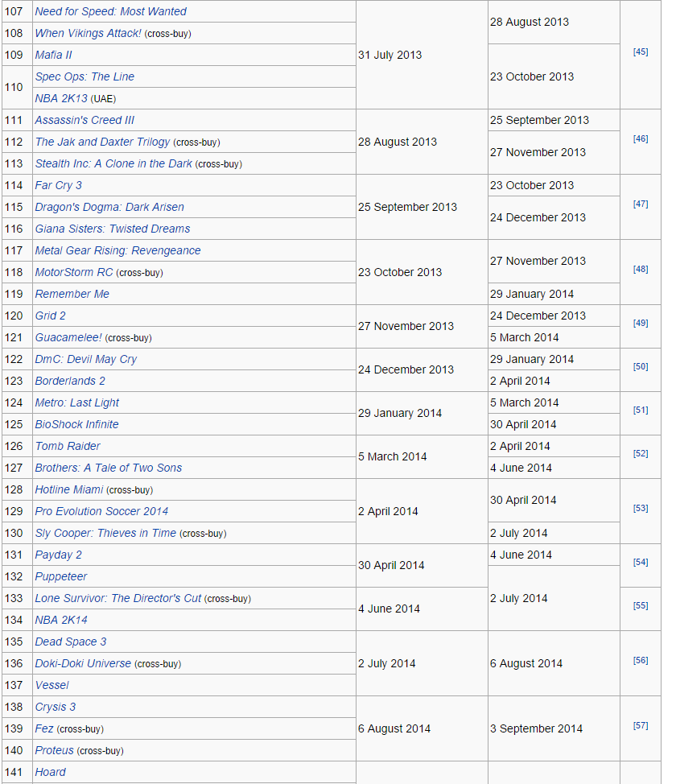Screen dimensions: 676x784
Task: Select the '2 April 2014' cell beside Pro Evolution Soccer
Action: [422, 511]
